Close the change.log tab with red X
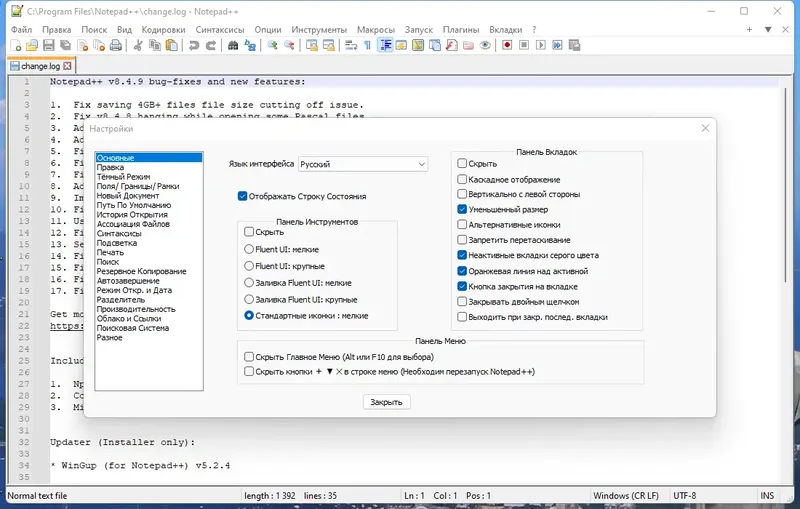 (67, 66)
